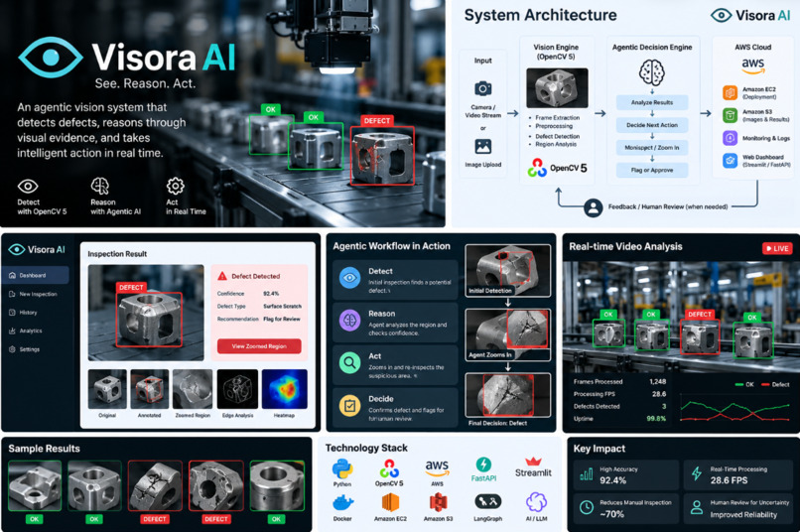Click the 'Improved Reliability' text
The image size is (800, 532).
(x=743, y=515)
